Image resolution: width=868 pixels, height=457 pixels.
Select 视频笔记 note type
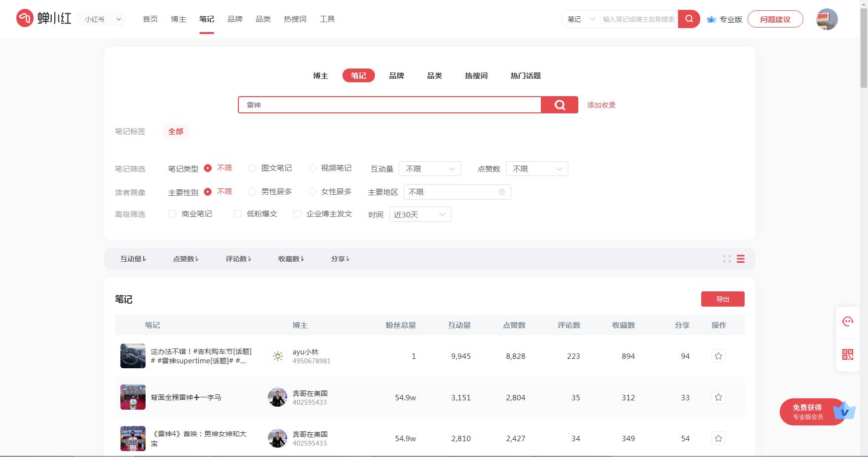click(330, 168)
